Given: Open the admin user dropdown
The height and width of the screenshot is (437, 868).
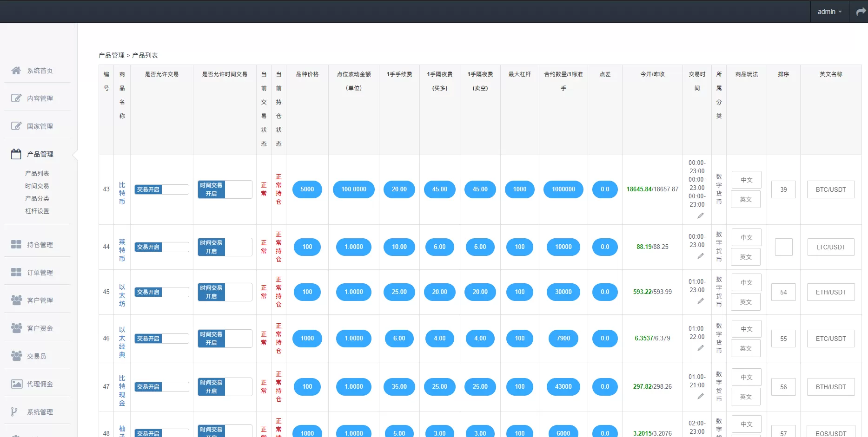Looking at the screenshot, I should click(829, 12).
